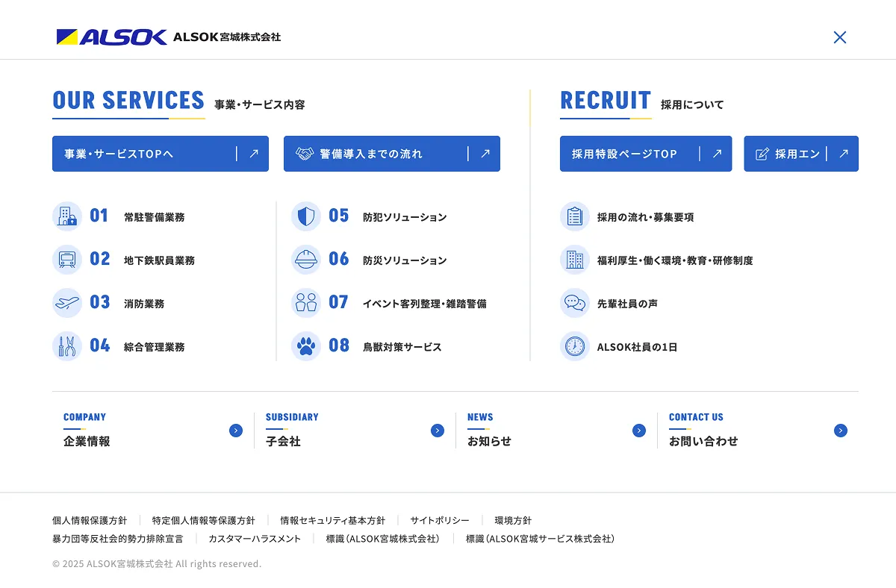This screenshot has height=588, width=896.
Task: Open 採用特設ページTOP button
Action: click(646, 154)
